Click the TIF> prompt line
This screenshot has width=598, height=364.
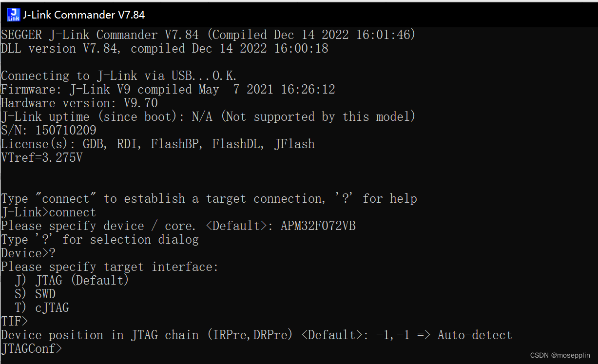point(14,321)
